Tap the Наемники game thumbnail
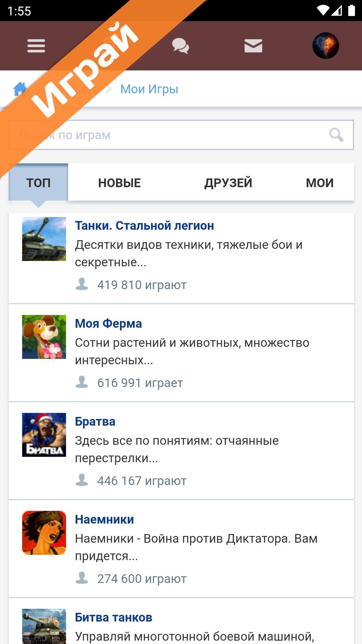This screenshot has width=362, height=644. [x=44, y=533]
